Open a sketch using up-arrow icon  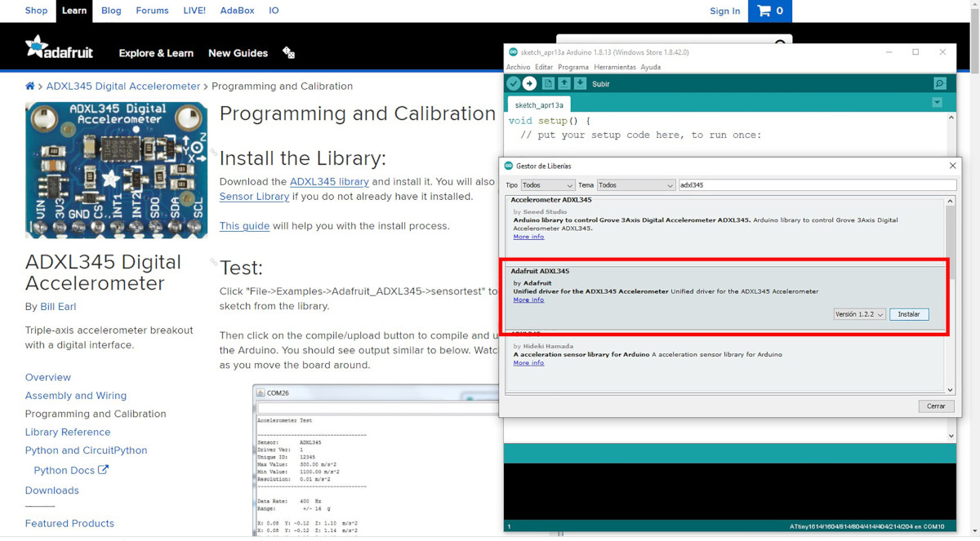click(563, 83)
